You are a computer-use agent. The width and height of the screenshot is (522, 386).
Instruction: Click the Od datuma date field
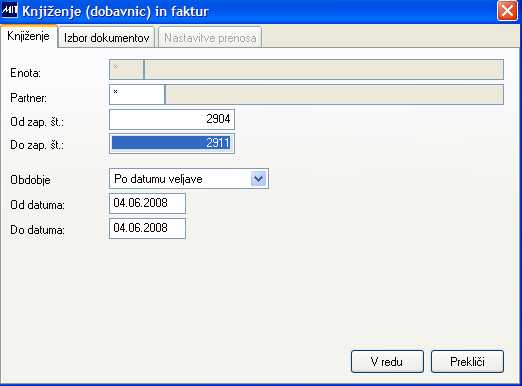[147, 203]
